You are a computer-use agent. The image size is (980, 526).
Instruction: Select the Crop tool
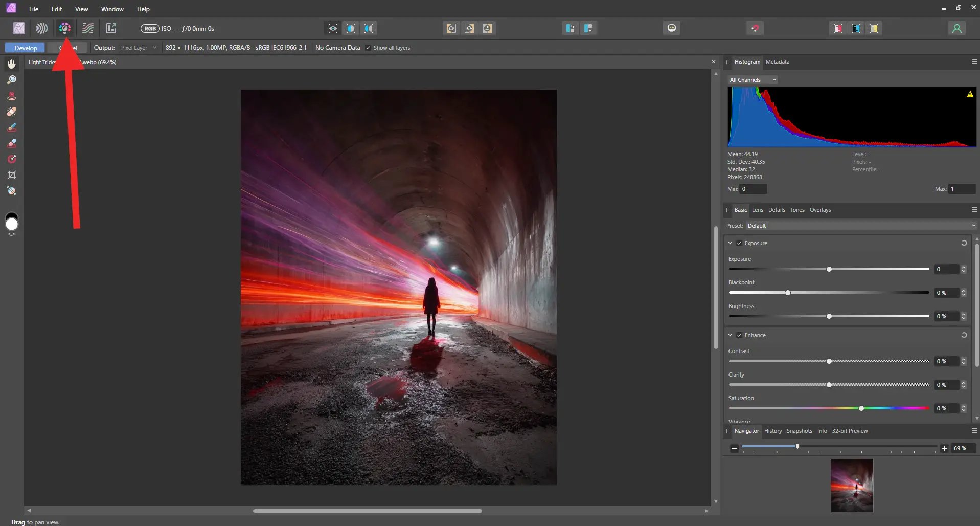coord(12,175)
